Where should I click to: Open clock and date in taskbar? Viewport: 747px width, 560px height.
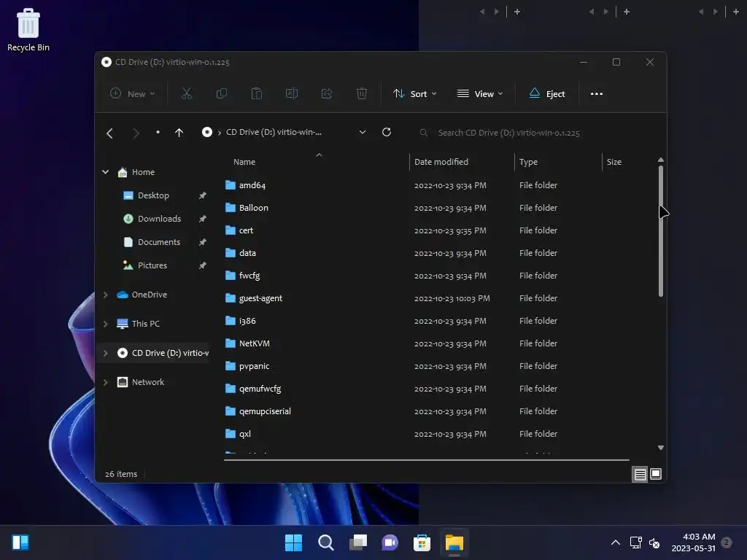click(x=693, y=542)
